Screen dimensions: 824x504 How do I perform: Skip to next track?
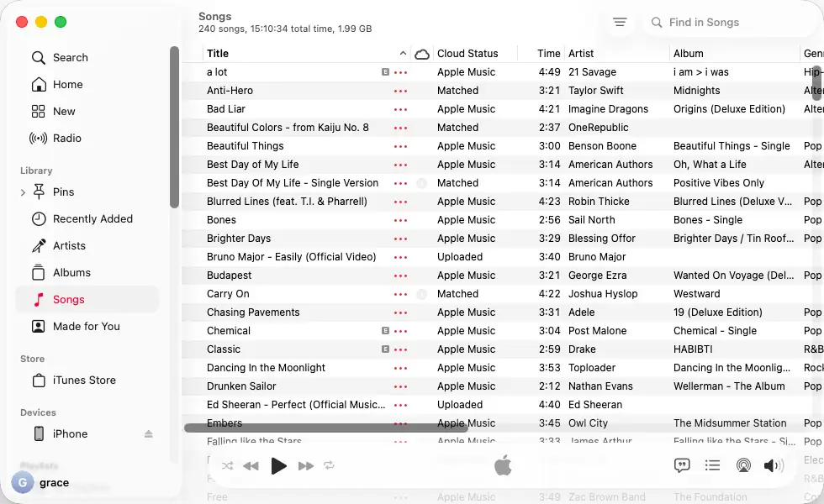click(x=305, y=465)
